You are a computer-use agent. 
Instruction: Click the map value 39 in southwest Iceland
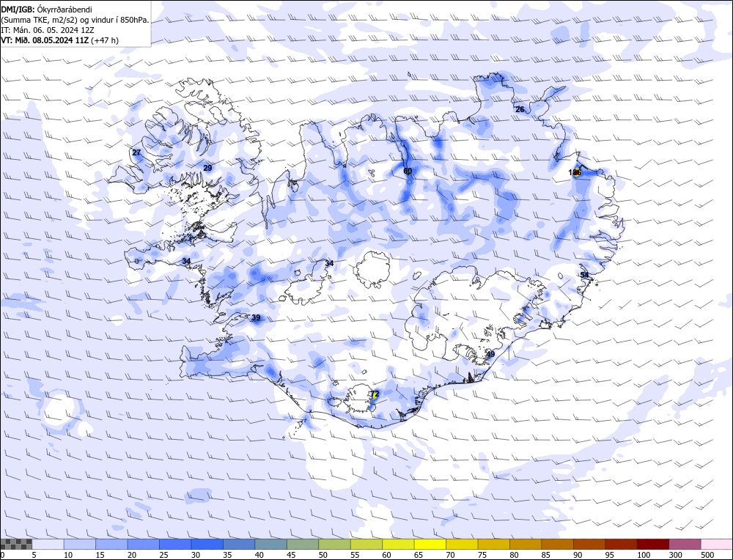click(256, 318)
